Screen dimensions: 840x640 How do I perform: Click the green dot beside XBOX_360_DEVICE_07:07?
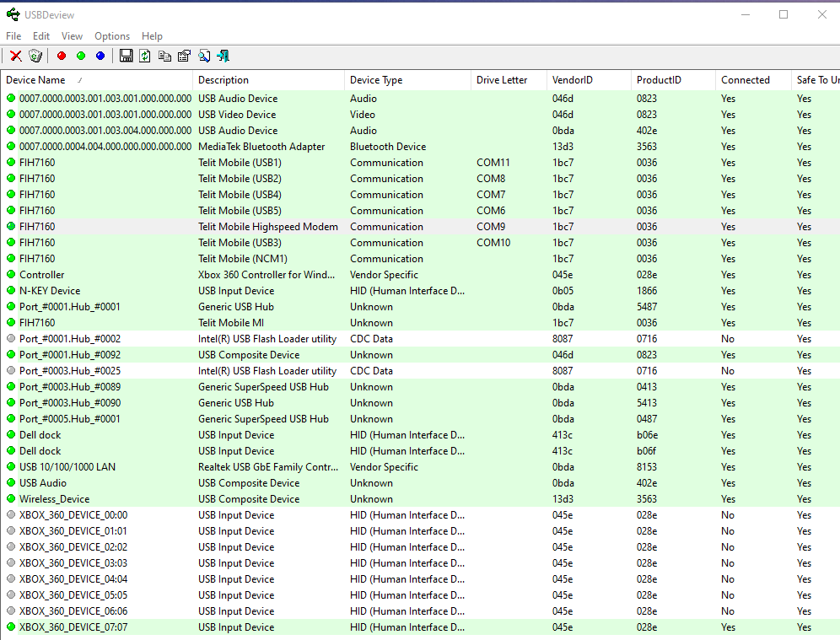11,627
